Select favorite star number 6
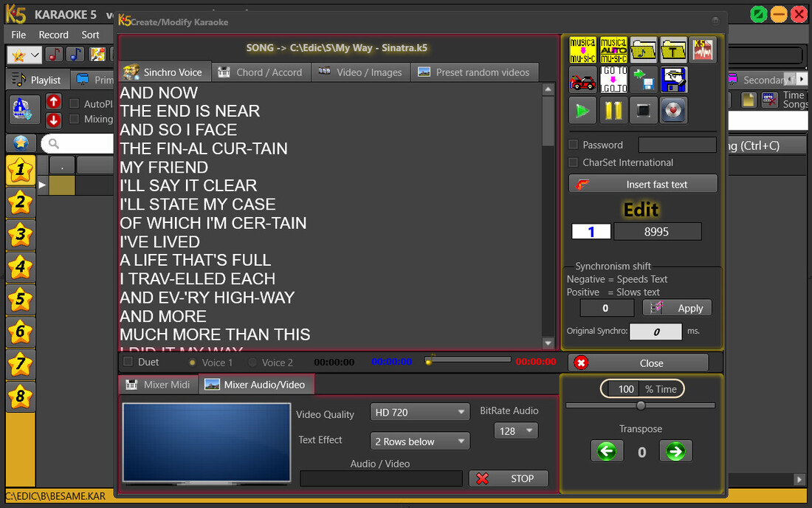 tap(20, 332)
